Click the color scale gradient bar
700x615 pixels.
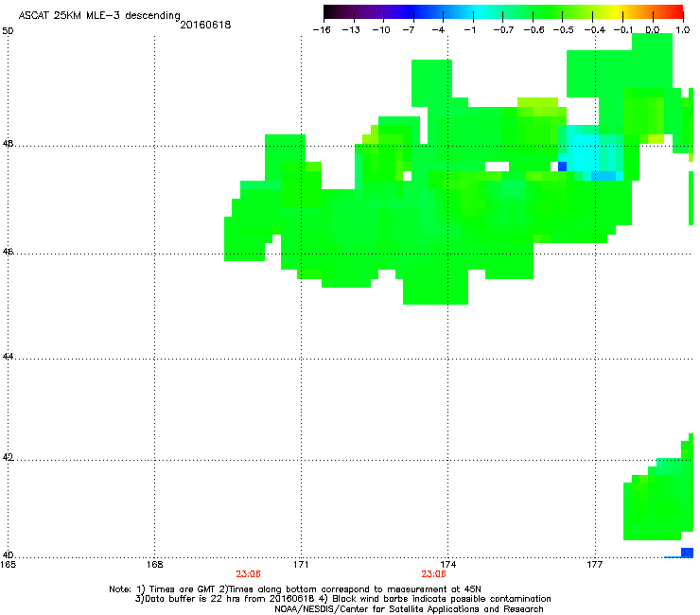point(503,11)
